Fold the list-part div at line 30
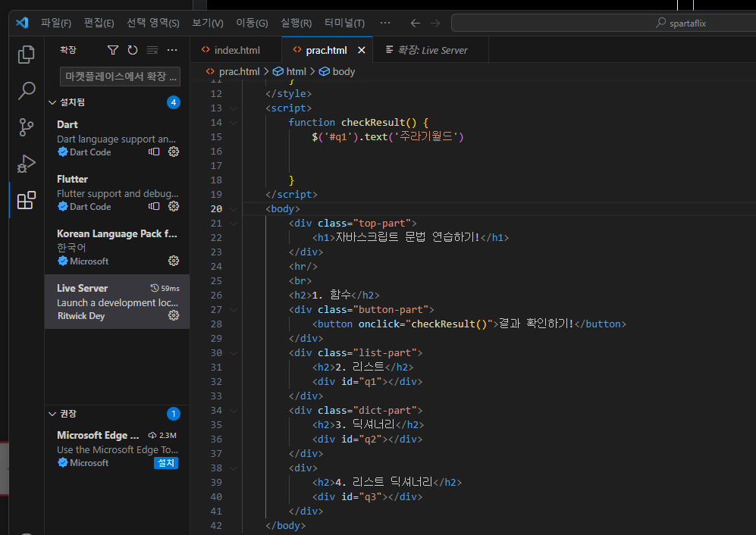Viewport: 756px width, 535px height. click(234, 353)
